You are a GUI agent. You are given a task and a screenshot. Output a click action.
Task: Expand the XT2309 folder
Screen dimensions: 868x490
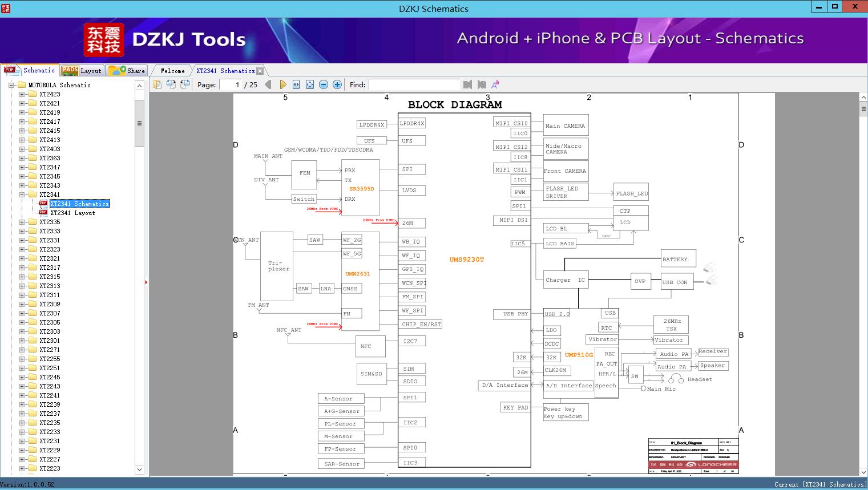click(x=22, y=304)
